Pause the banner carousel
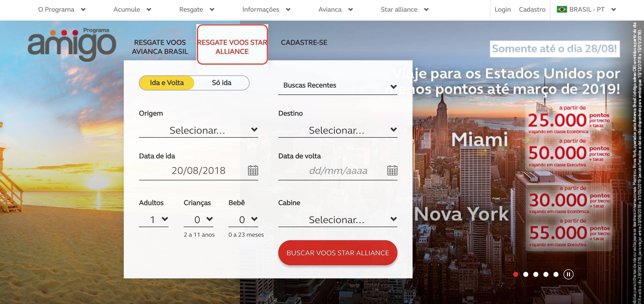This screenshot has width=644, height=304. (568, 274)
